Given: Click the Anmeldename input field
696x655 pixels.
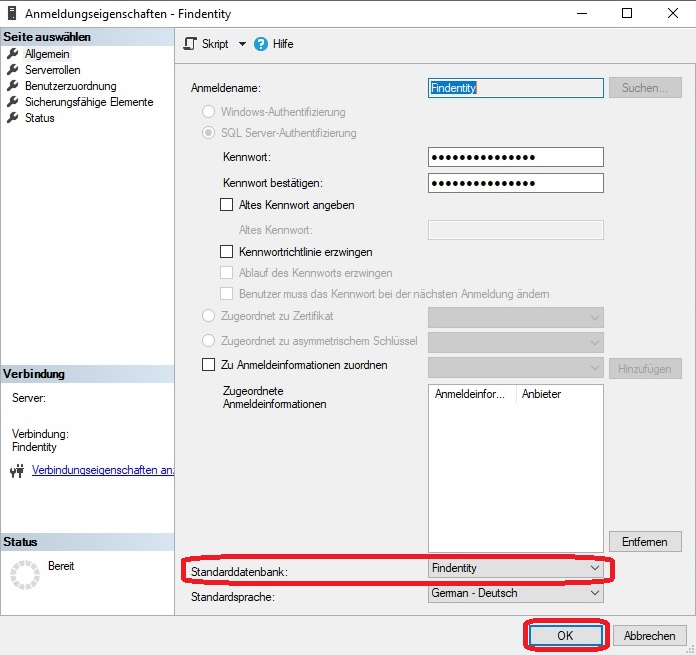Looking at the screenshot, I should (516, 88).
